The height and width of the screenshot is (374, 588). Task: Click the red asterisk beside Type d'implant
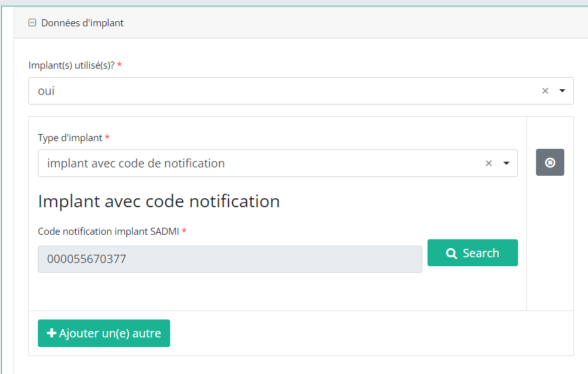click(107, 138)
